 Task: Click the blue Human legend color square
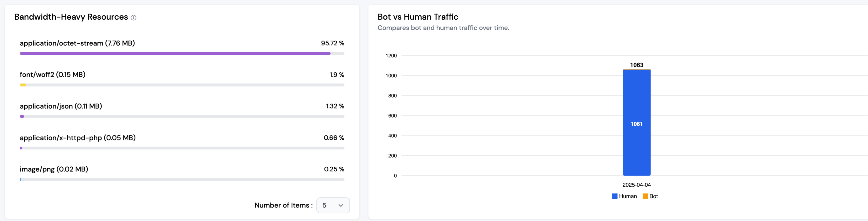click(x=615, y=196)
